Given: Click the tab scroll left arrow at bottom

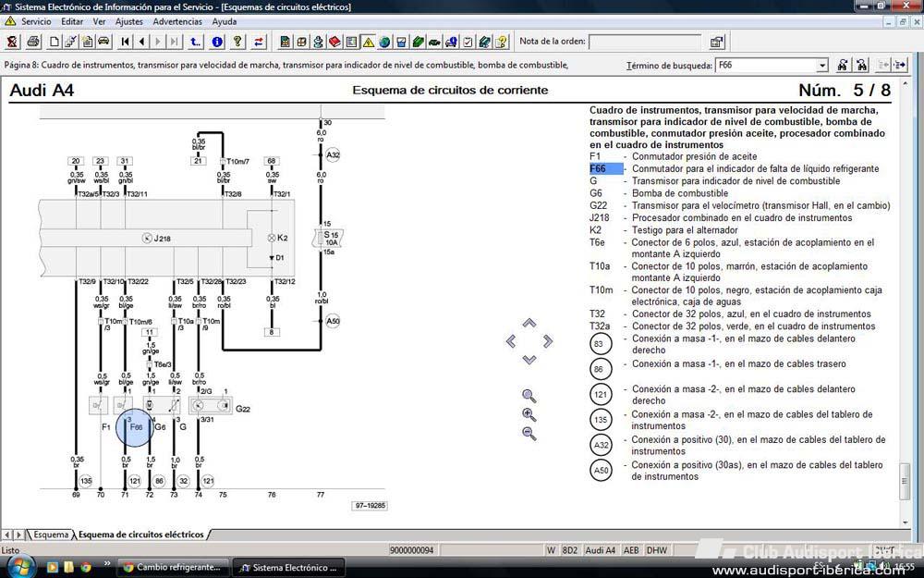Looking at the screenshot, I should [x=7, y=535].
